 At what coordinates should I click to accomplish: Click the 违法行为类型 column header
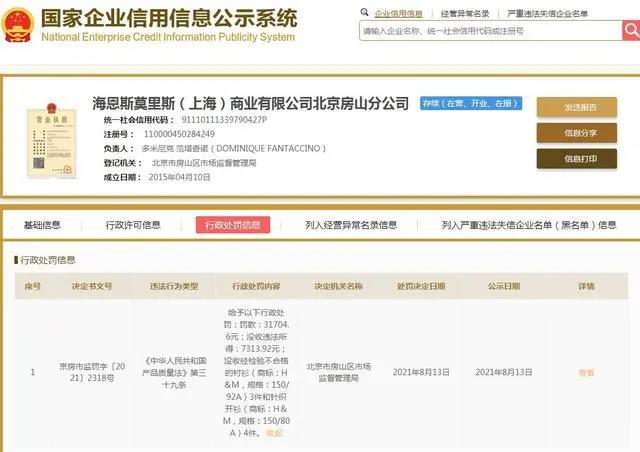174,286
